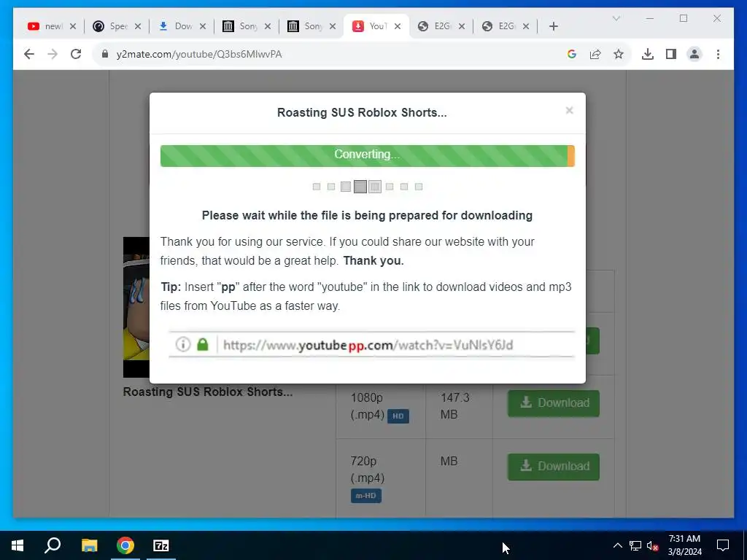The height and width of the screenshot is (560, 747).
Task: Click the Converting progress bar
Action: click(x=368, y=156)
